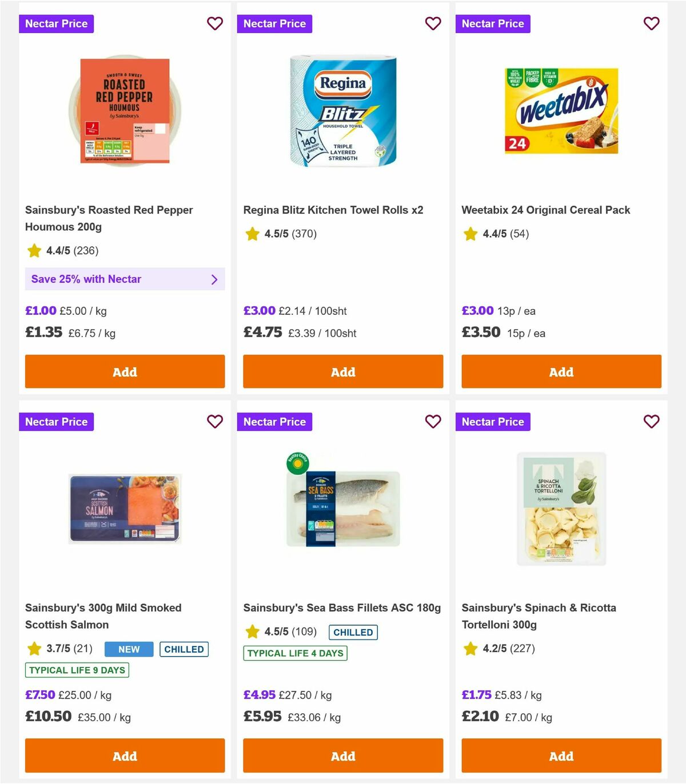Screen dimensions: 686x784
Task: Select the CHILLED tag on the sea bass
Action: tap(353, 632)
